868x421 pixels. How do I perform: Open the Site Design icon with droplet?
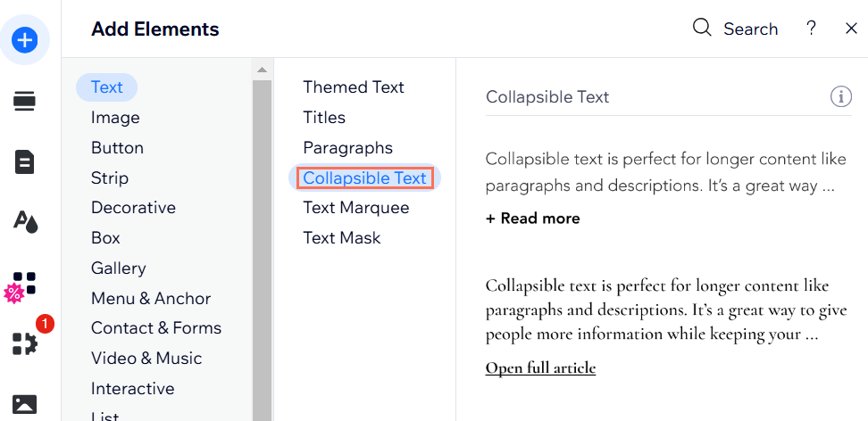26,222
